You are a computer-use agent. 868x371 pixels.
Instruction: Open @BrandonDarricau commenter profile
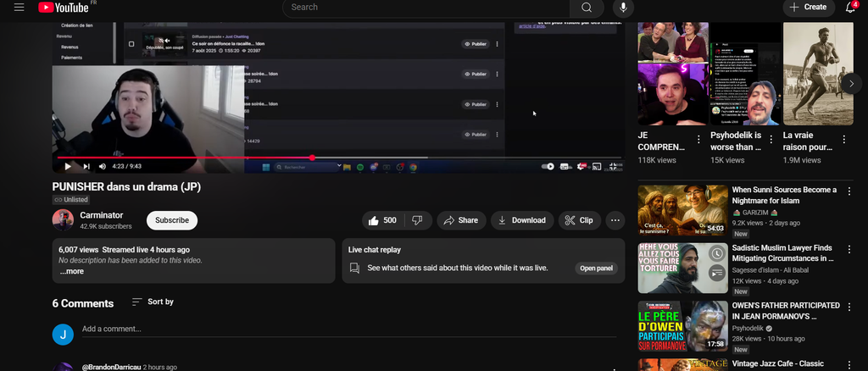tap(112, 367)
